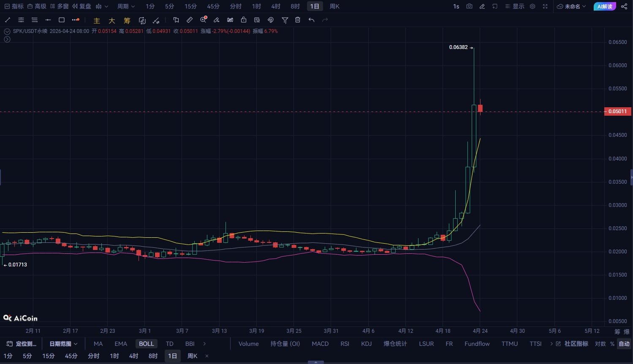
Task: Start 复盘 replay mode
Action: coord(82,6)
